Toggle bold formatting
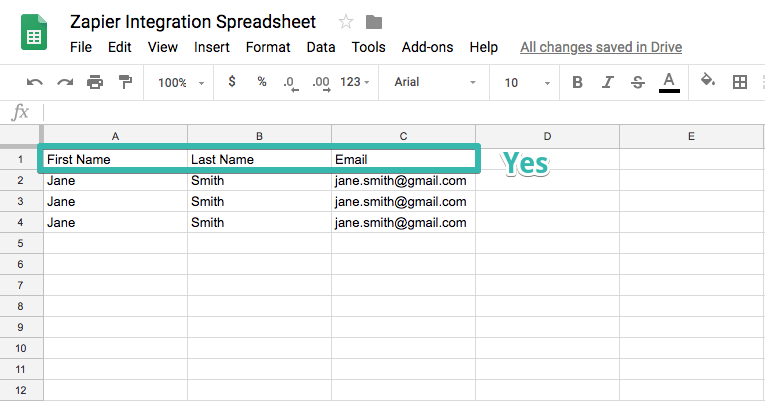The width and height of the screenshot is (765, 401). pyautogui.click(x=577, y=82)
